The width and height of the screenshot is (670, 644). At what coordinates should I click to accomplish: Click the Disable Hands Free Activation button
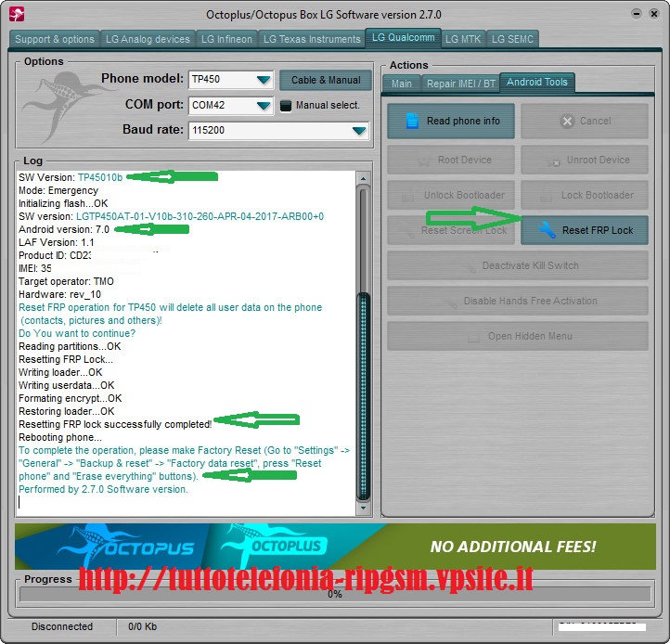(x=518, y=301)
